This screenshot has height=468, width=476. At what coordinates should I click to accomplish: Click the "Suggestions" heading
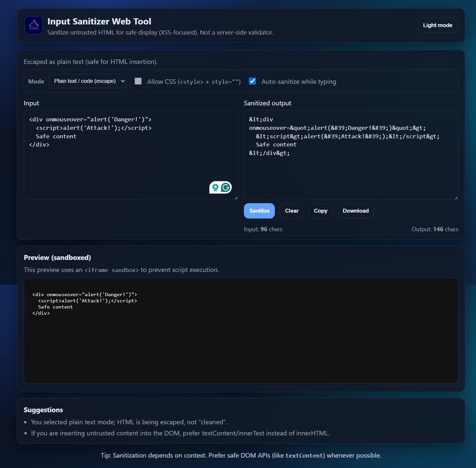click(43, 410)
